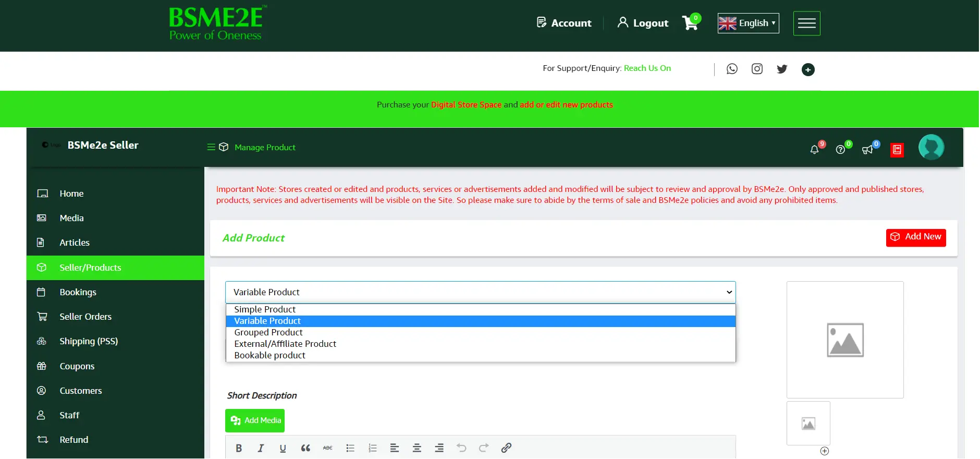
Task: Insert link in editor toolbar
Action: tap(506, 448)
